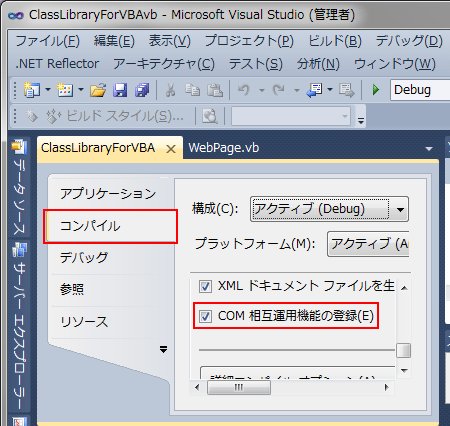Select the 参照 settings page

pos(72,289)
